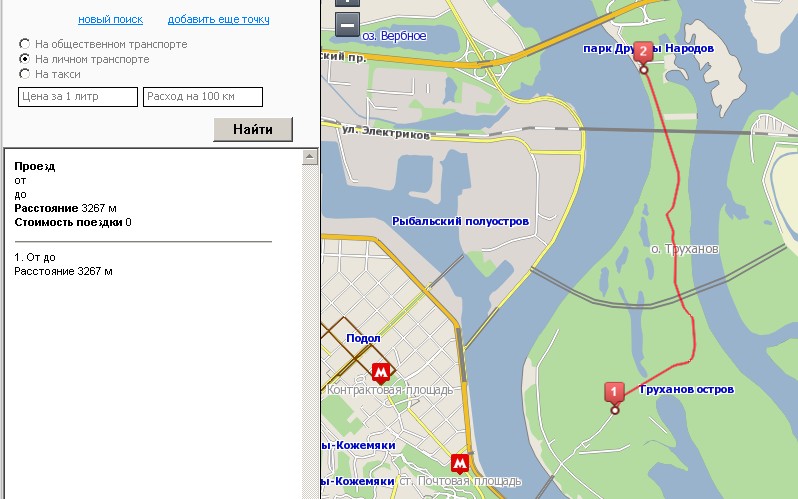Choose the На такси radio button
This screenshot has width=798, height=499.
[25, 74]
